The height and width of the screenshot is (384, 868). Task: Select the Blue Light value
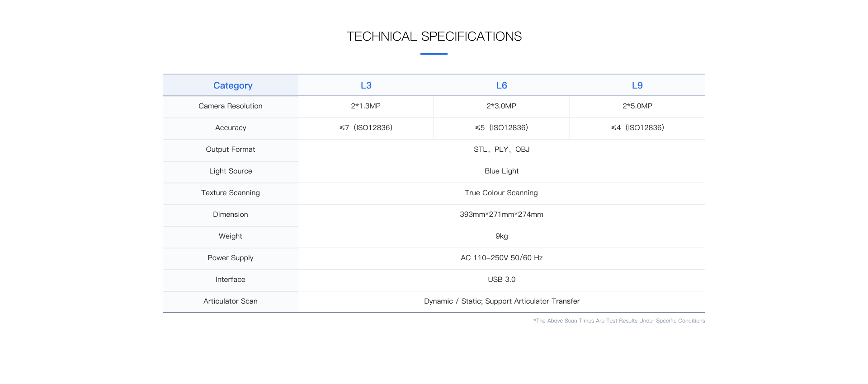tap(501, 171)
